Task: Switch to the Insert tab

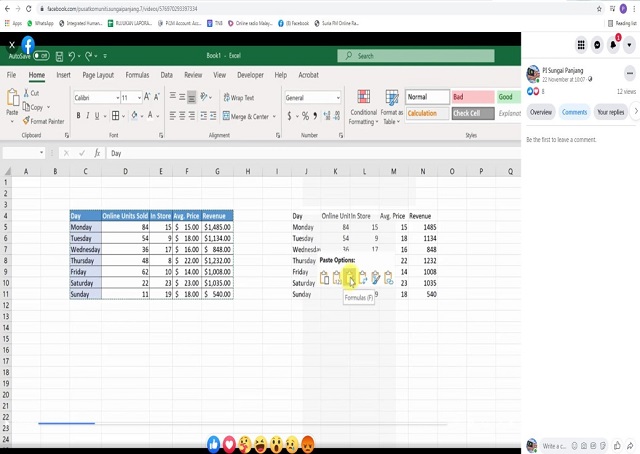Action: click(63, 75)
